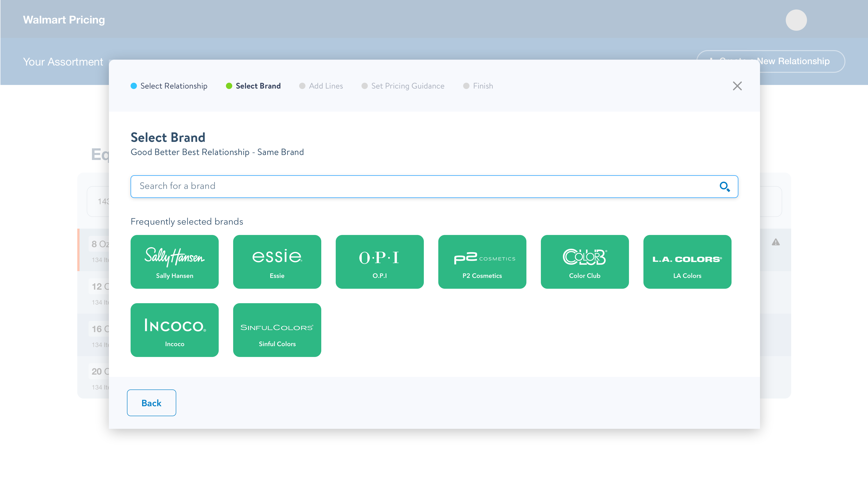
Task: Click the user avatar circle
Action: pos(796,20)
